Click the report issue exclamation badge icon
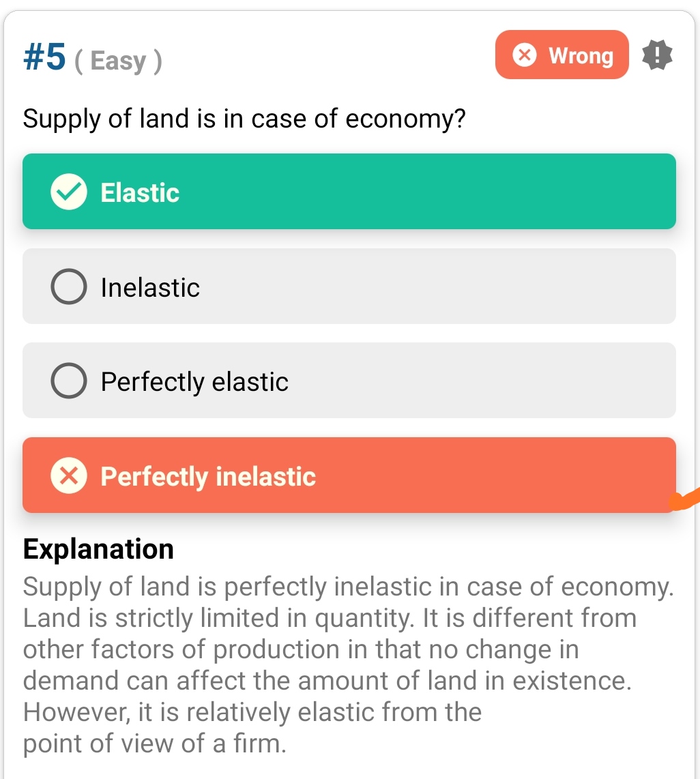The height and width of the screenshot is (779, 700). point(658,55)
